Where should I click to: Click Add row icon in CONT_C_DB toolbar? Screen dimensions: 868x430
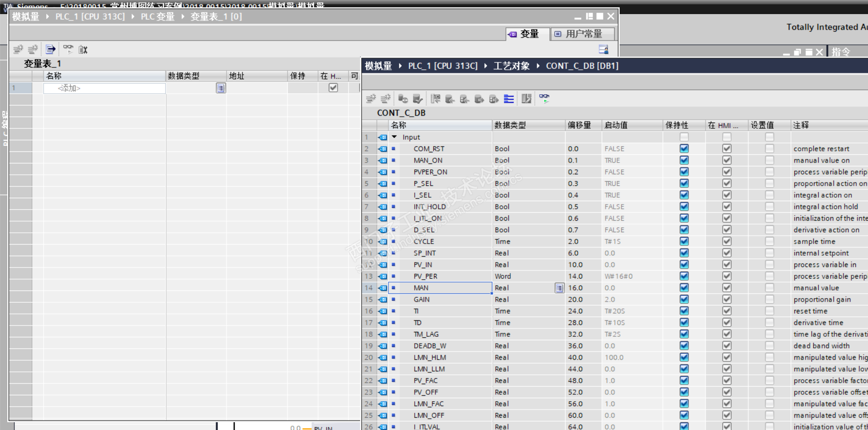pyautogui.click(x=385, y=99)
